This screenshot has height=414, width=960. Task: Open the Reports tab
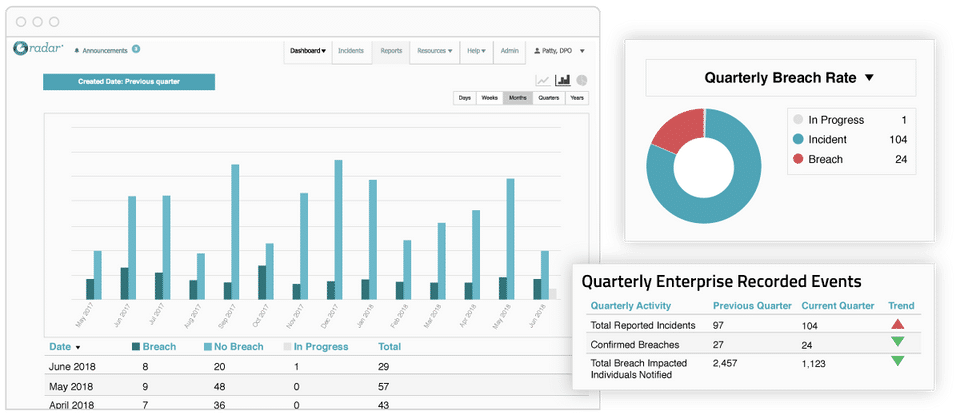tap(391, 51)
